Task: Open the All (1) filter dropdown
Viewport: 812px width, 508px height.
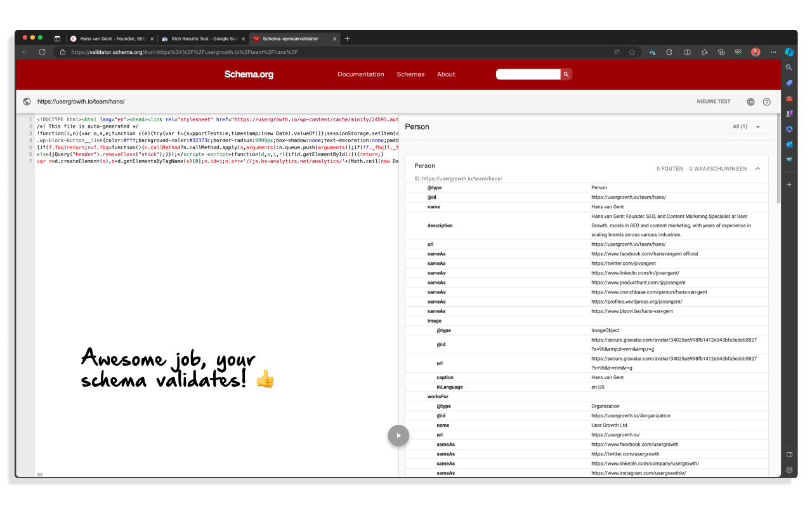Action: [747, 127]
